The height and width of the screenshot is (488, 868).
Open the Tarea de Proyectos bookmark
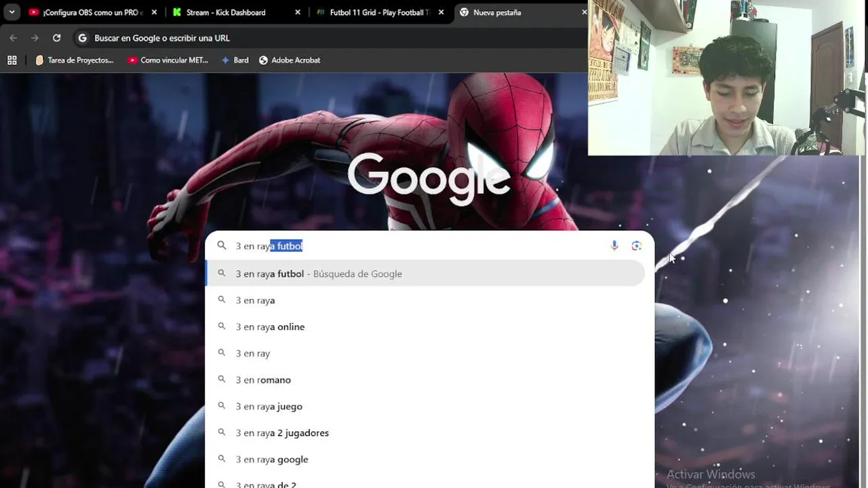75,60
